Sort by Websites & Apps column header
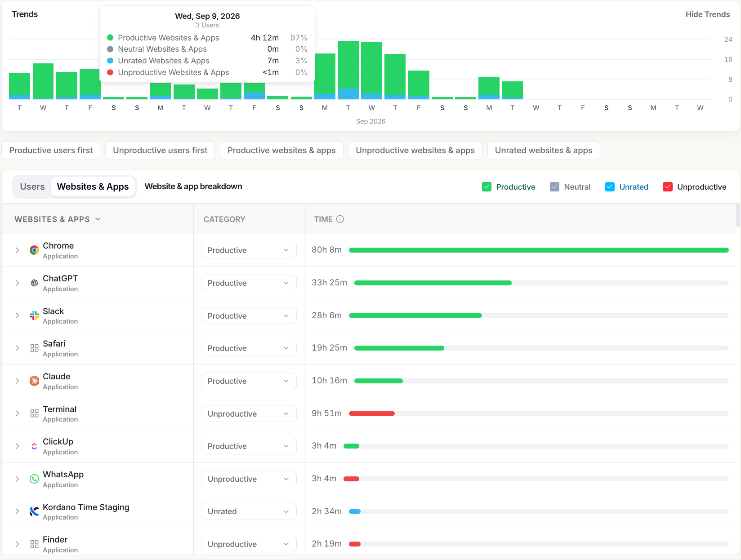This screenshot has height=560, width=741. 58,219
